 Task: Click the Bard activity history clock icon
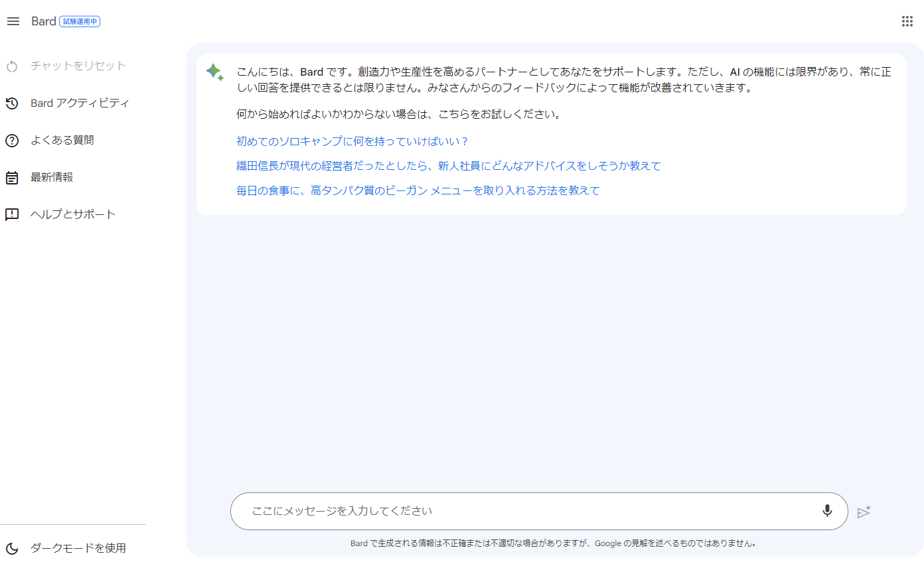point(12,104)
